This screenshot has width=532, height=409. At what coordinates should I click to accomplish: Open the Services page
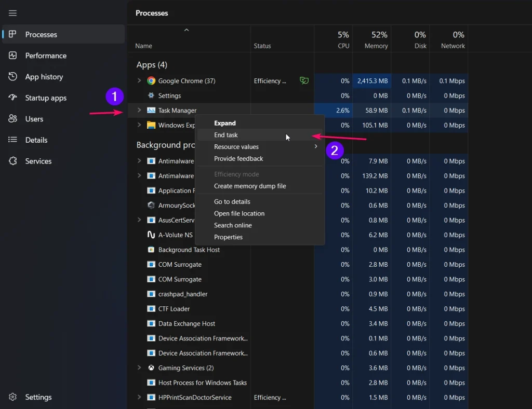point(63,161)
